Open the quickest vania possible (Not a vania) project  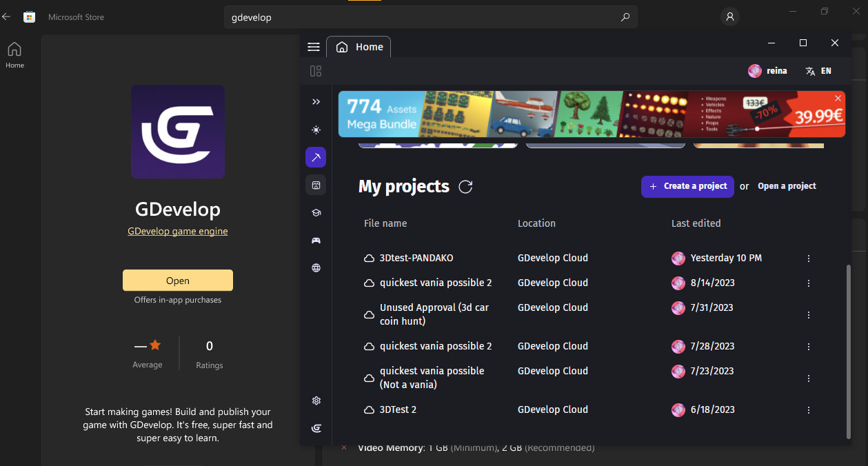tap(432, 378)
